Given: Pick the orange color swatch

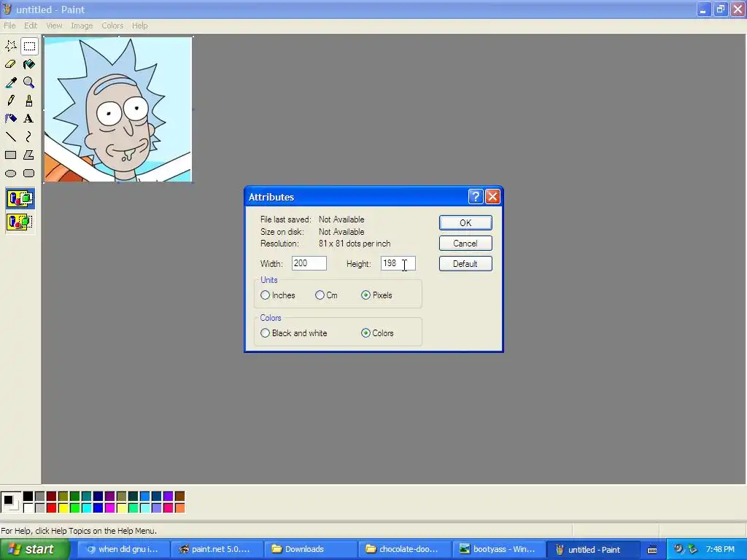Looking at the screenshot, I should [x=179, y=507].
